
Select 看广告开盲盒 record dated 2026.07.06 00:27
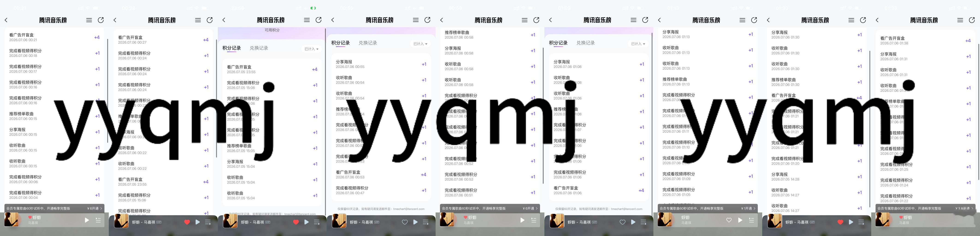coord(164,40)
